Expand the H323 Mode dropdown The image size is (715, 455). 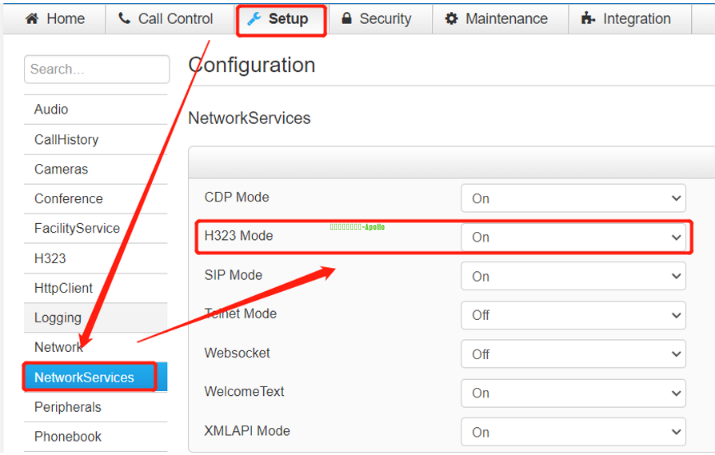pyautogui.click(x=573, y=237)
